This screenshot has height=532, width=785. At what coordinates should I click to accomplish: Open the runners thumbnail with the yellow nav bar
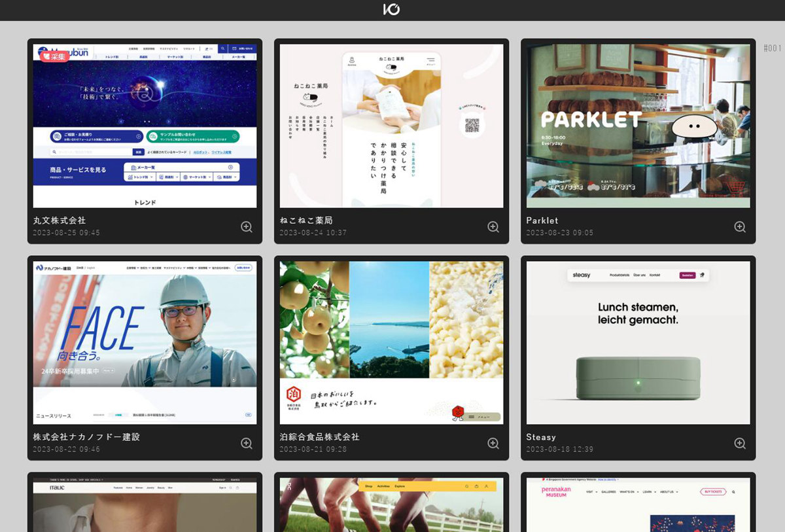coord(392,505)
